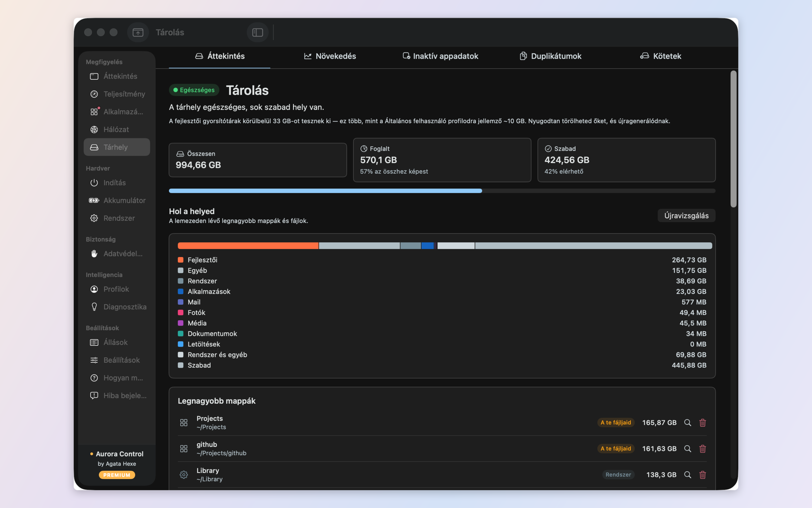Click the orange Fejlesztői legend swatch
This screenshot has width=812, height=508.
tap(180, 260)
